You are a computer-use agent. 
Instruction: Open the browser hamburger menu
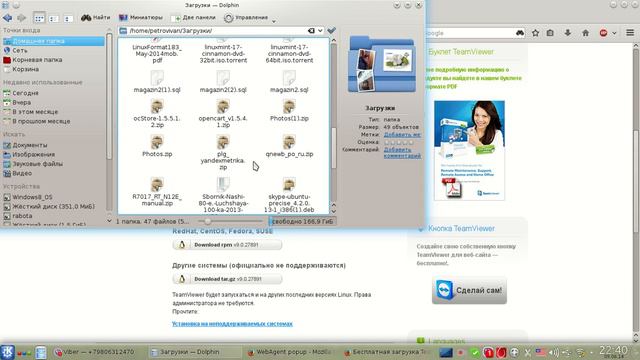coord(630,33)
